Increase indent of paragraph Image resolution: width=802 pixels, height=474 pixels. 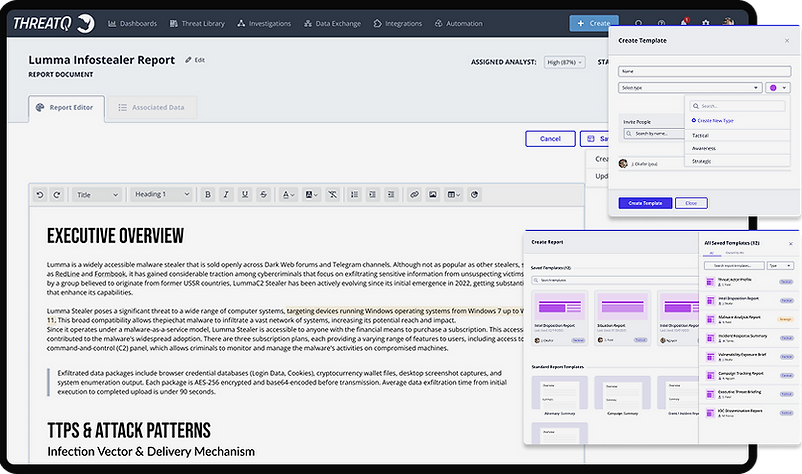391,195
